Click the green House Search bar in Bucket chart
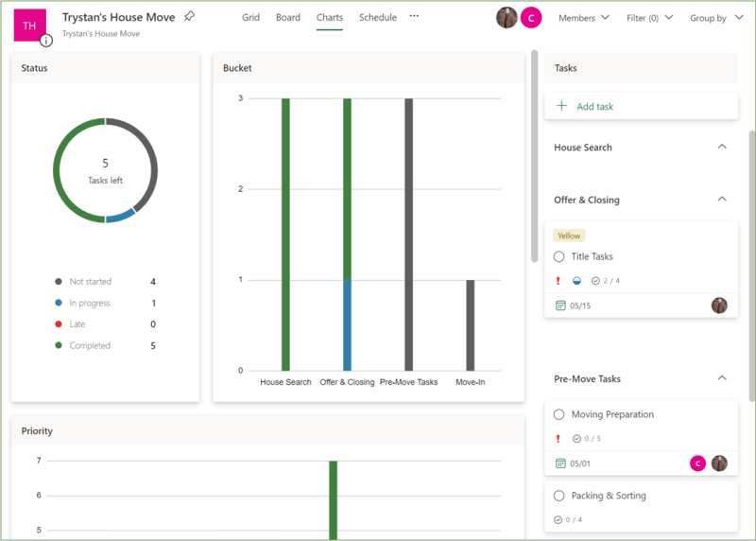756x541 pixels. pyautogui.click(x=285, y=235)
